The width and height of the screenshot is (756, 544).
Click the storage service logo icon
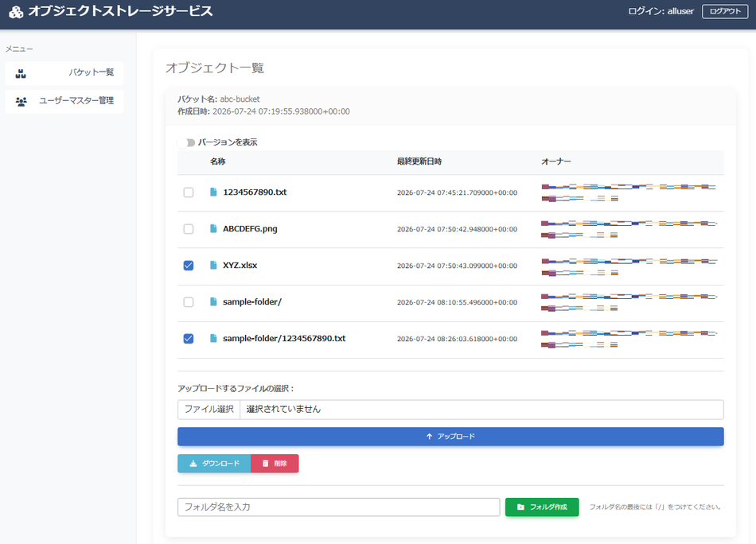[16, 12]
